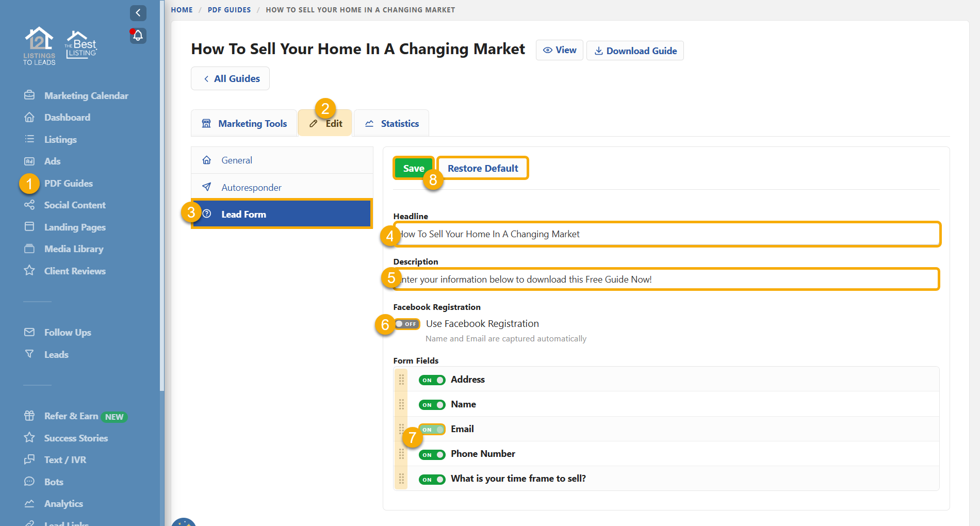980x526 pixels.
Task: Go to Dashboard via the home icon
Action: coord(30,118)
